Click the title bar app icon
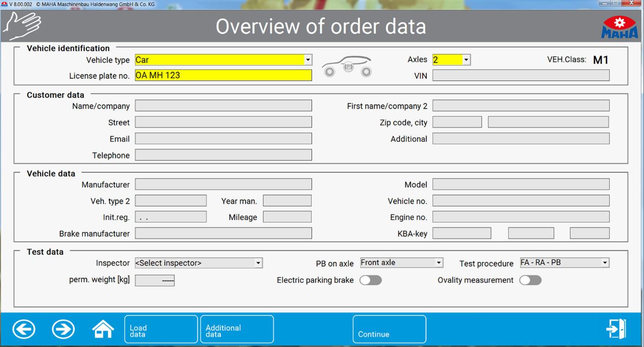The image size is (644, 347). (4, 4)
